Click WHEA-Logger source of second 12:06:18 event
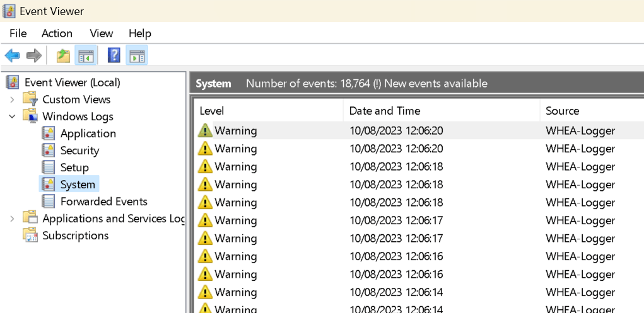 coord(580,185)
